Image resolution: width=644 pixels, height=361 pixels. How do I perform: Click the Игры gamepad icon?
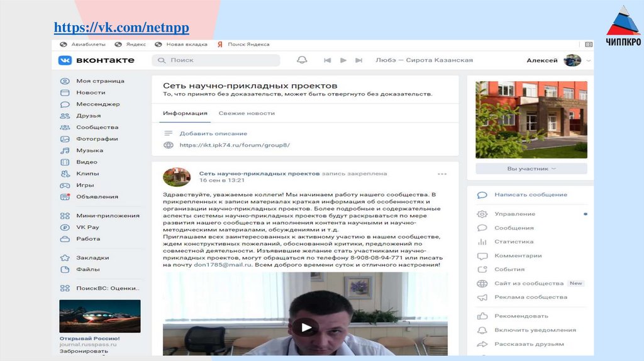[x=65, y=186]
